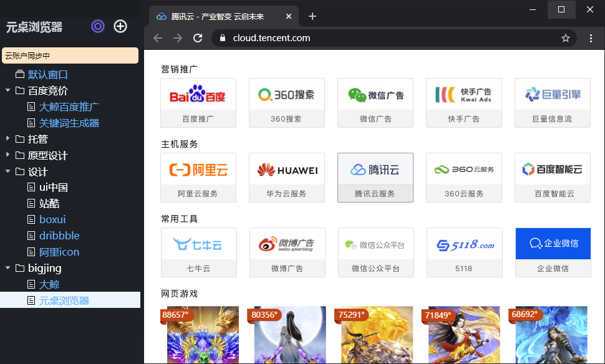This screenshot has height=364, width=605.
Task: Collapse the bigjing folder
Action: pos(7,267)
